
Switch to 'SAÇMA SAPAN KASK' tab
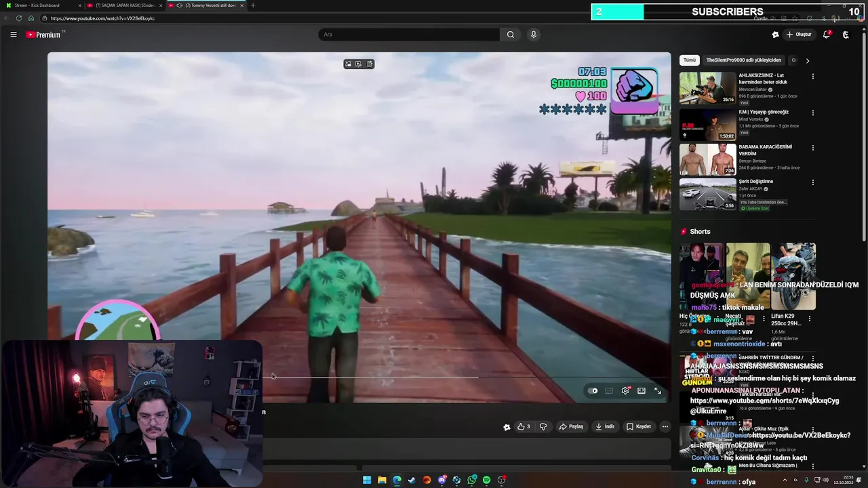tap(124, 5)
